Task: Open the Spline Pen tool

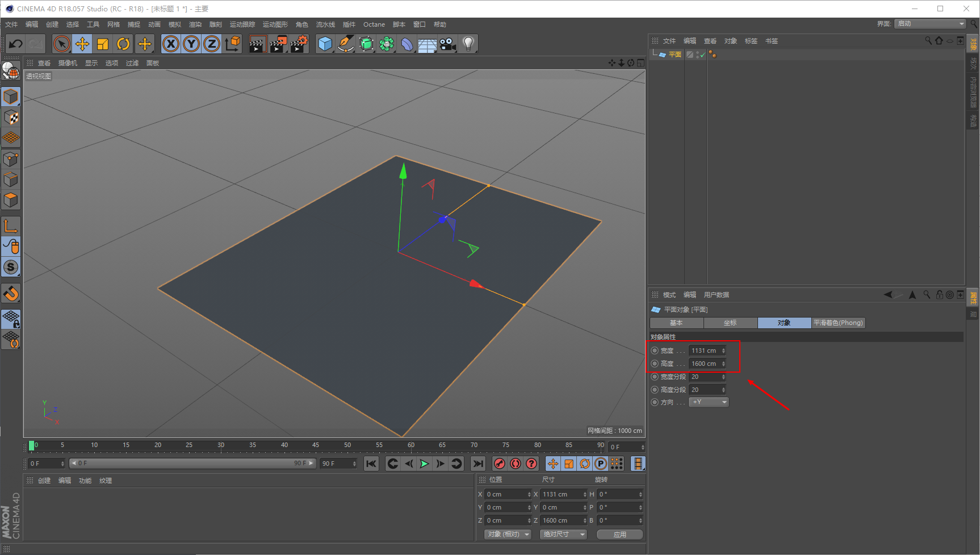Action: pyautogui.click(x=345, y=44)
